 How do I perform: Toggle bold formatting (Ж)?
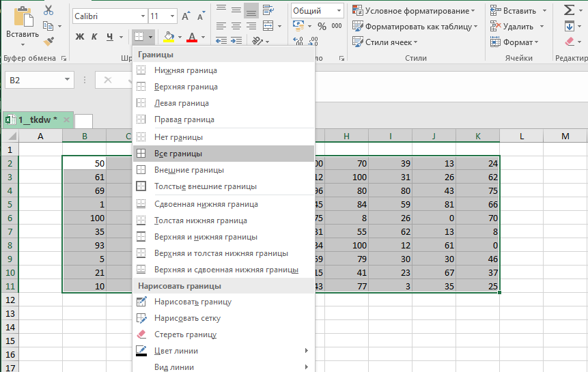click(x=79, y=37)
